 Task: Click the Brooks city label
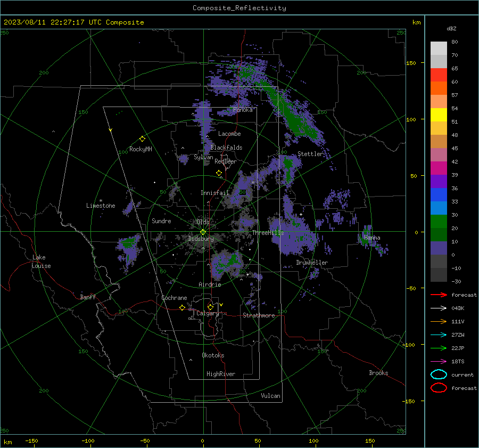point(378,373)
